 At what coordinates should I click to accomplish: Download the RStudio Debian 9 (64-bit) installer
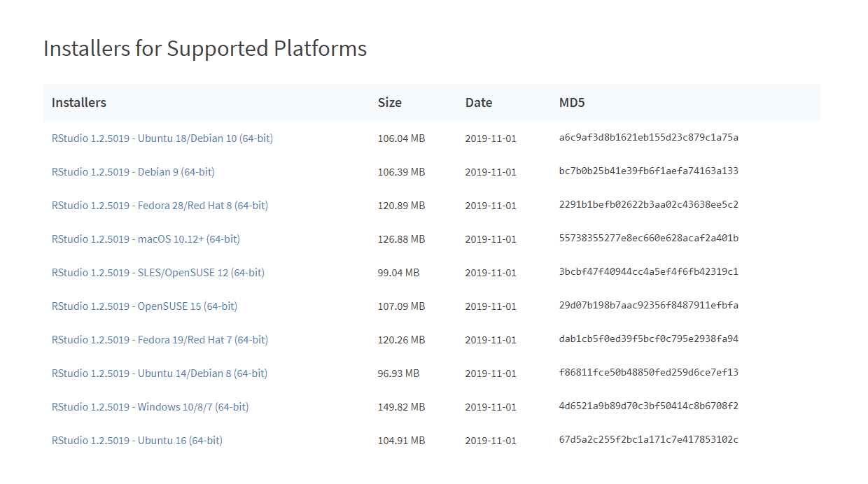[133, 172]
